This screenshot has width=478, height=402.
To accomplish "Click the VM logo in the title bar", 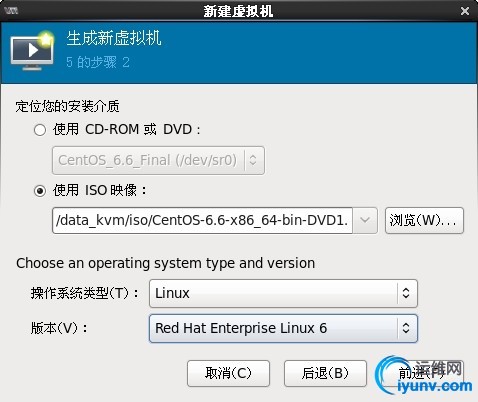I will tap(11, 11).
